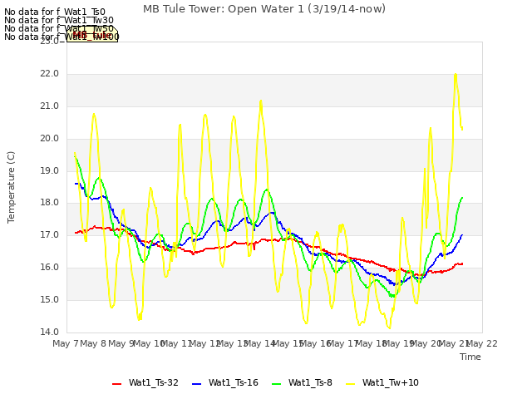Click the Time axis label

click(470, 357)
